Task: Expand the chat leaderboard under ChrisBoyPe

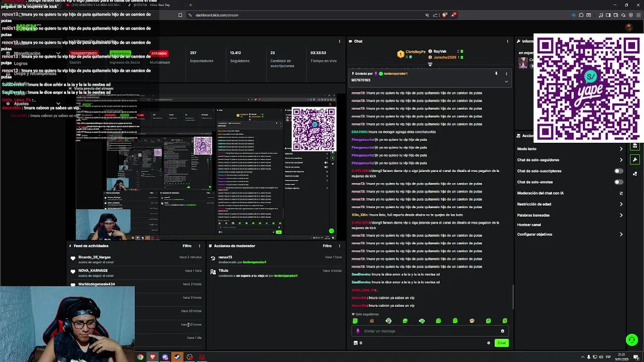Action: (x=430, y=64)
